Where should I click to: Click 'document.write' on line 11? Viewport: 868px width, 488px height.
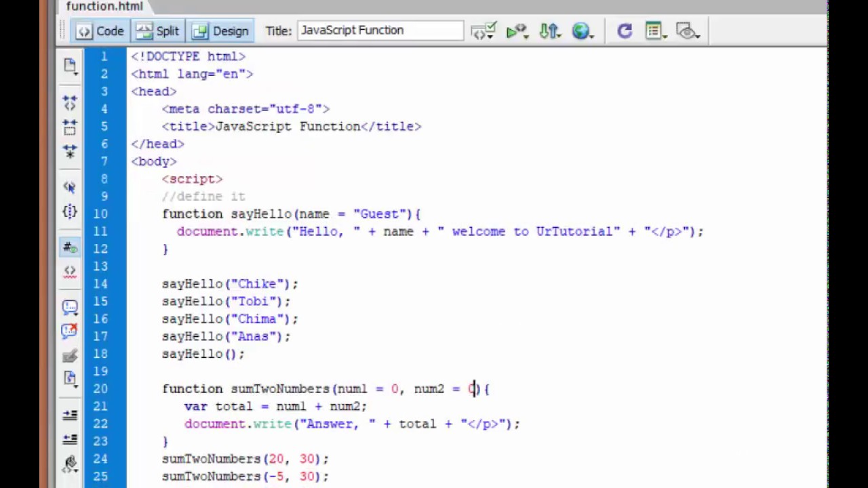(231, 231)
